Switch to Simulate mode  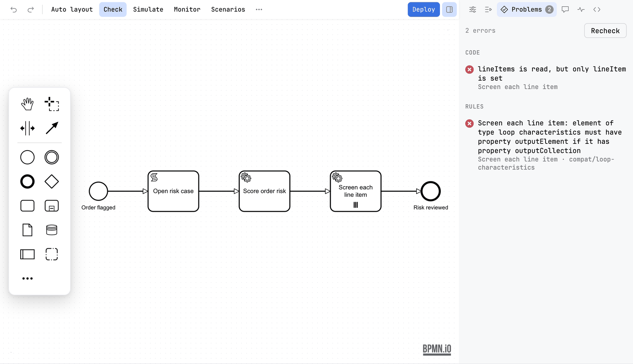click(148, 9)
